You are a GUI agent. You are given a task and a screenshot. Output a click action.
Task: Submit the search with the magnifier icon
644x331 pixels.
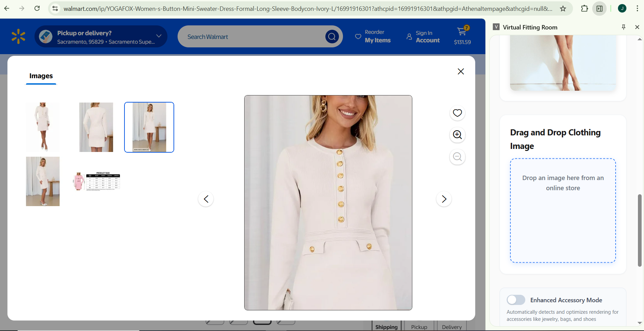tap(331, 36)
